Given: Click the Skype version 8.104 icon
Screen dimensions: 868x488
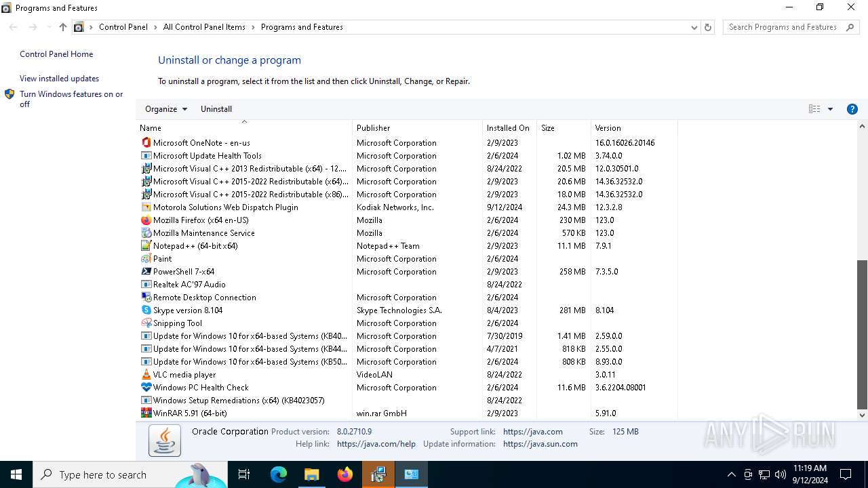Looking at the screenshot, I should coord(146,310).
